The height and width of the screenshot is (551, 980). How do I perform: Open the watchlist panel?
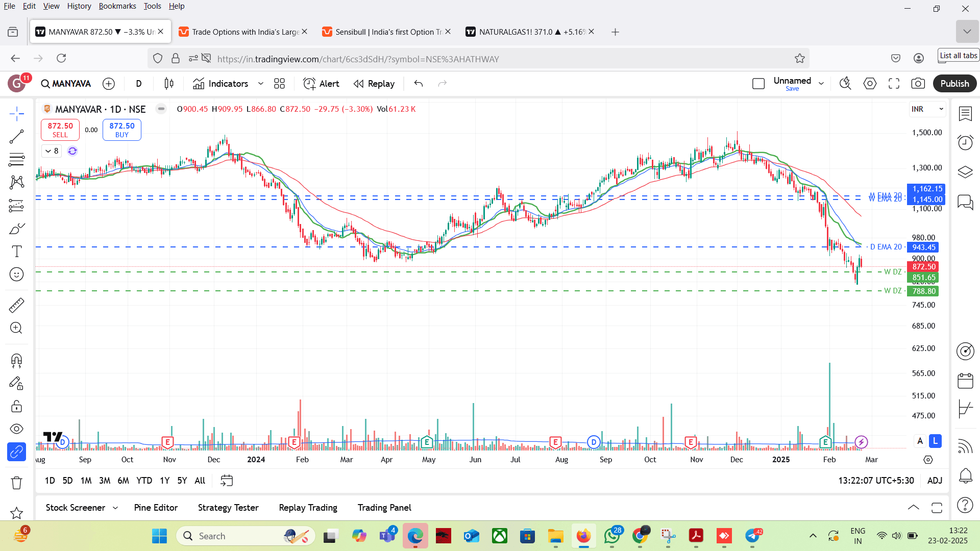click(965, 113)
